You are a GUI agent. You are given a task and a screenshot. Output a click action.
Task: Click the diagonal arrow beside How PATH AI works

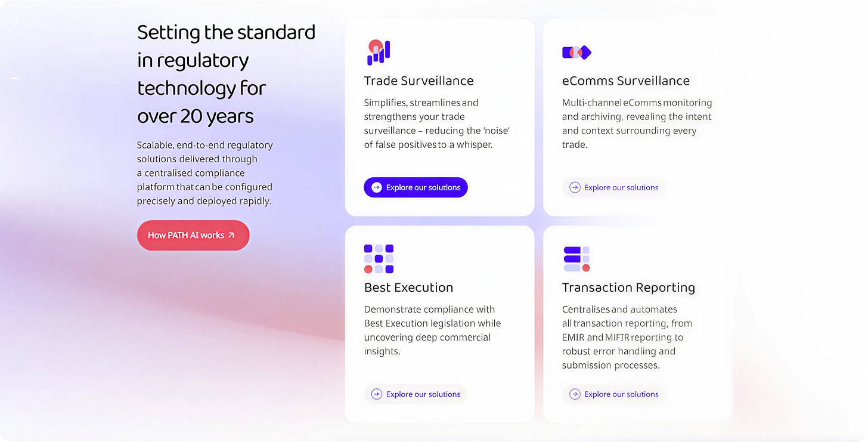click(231, 236)
